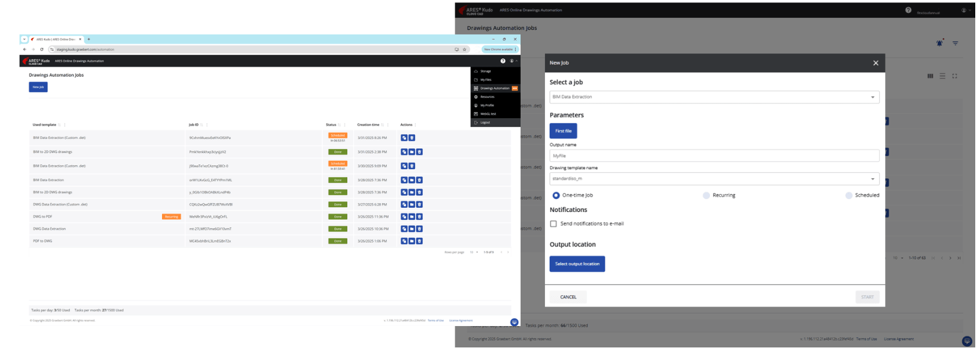Open output folder of PDF to DWG job
980x351 pixels.
click(x=412, y=241)
